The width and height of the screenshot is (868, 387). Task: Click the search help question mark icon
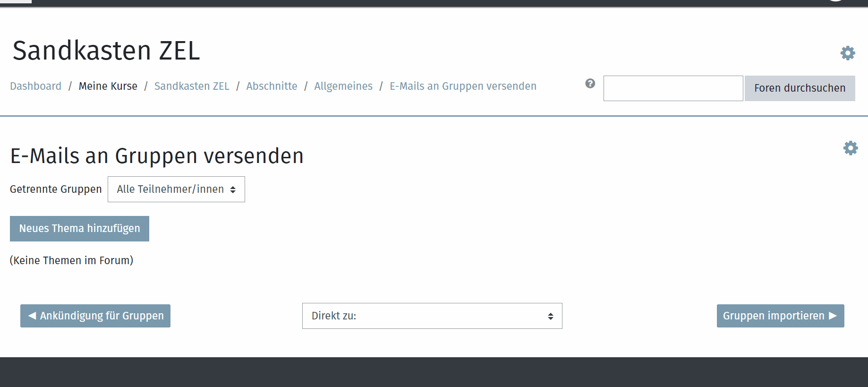pyautogui.click(x=590, y=84)
